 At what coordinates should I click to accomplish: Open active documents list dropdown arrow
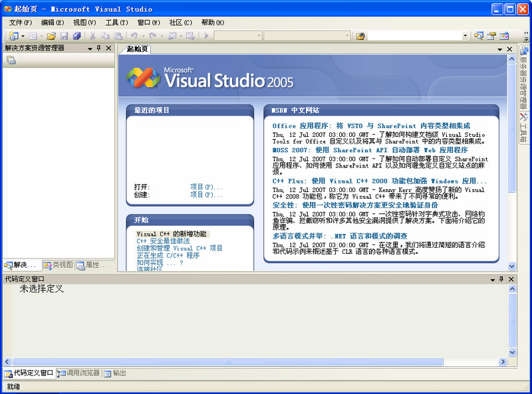(500, 50)
